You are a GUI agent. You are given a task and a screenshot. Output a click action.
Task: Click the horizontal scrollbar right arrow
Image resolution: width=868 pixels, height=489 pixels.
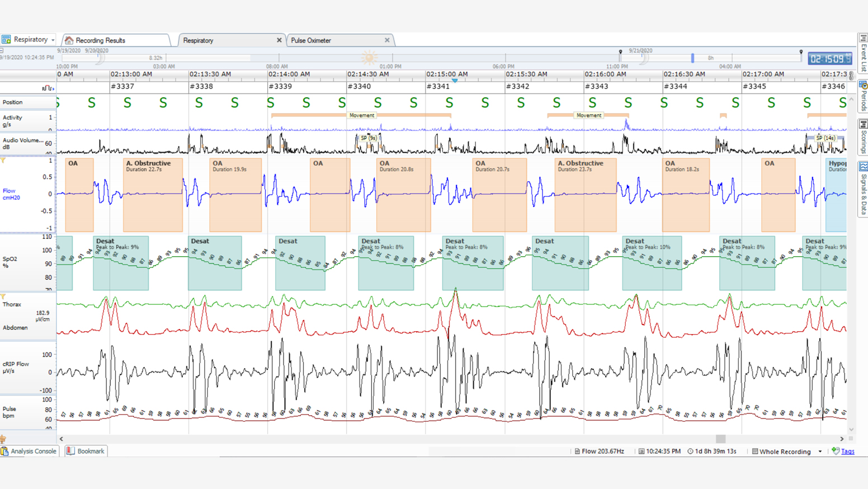[842, 439]
